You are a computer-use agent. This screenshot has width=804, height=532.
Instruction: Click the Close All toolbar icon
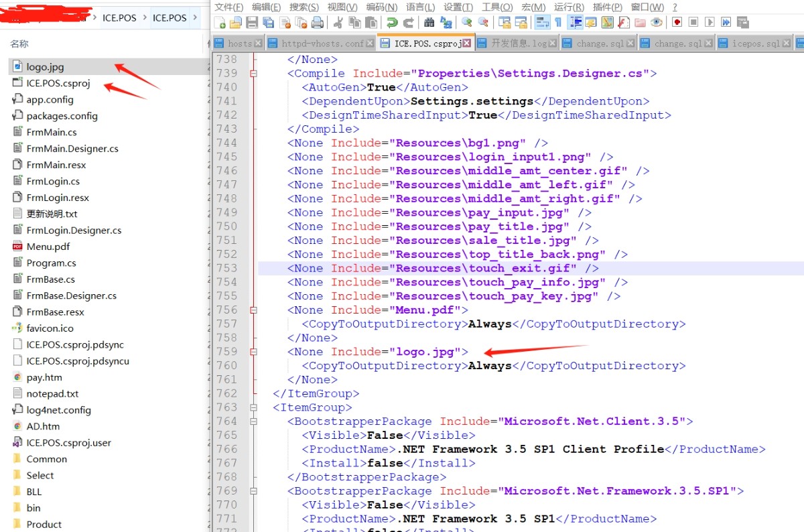pyautogui.click(x=301, y=22)
